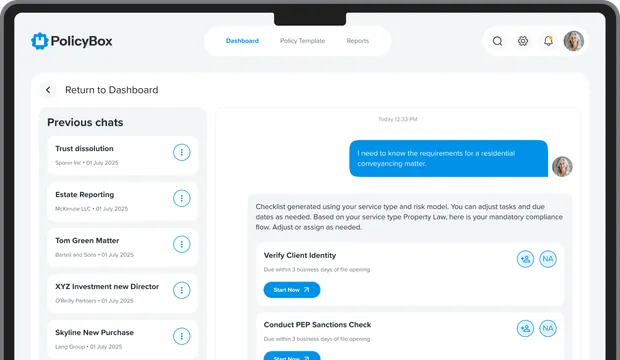This screenshot has height=360, width=620.
Task: Open the settings gear icon
Action: [x=523, y=41]
